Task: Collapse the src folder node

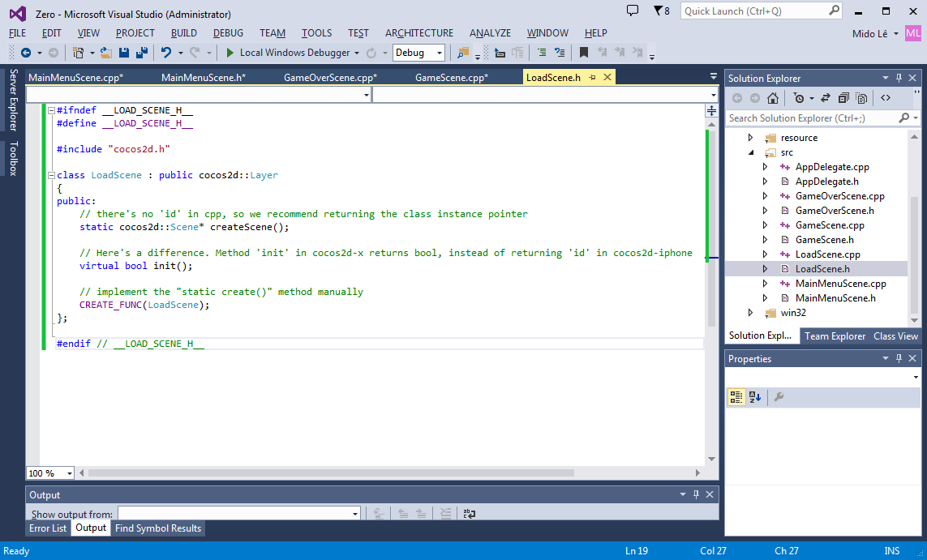Action: (751, 152)
